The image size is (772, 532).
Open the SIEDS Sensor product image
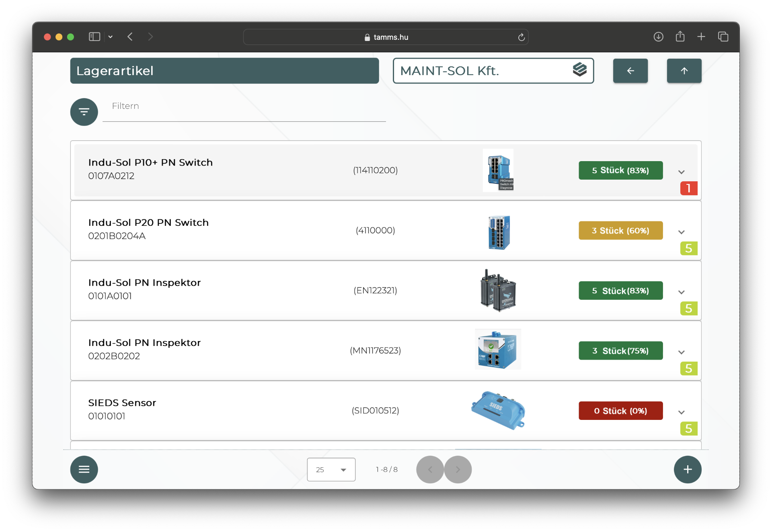point(498,410)
